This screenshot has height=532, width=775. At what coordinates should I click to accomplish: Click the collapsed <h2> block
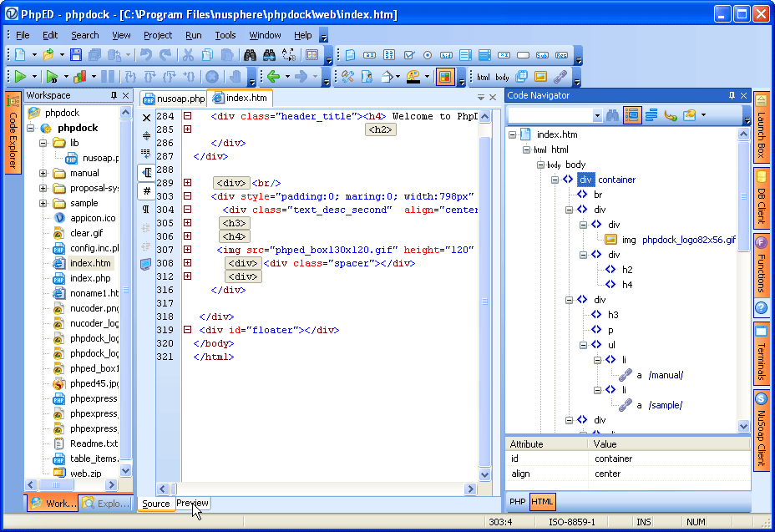tap(381, 129)
